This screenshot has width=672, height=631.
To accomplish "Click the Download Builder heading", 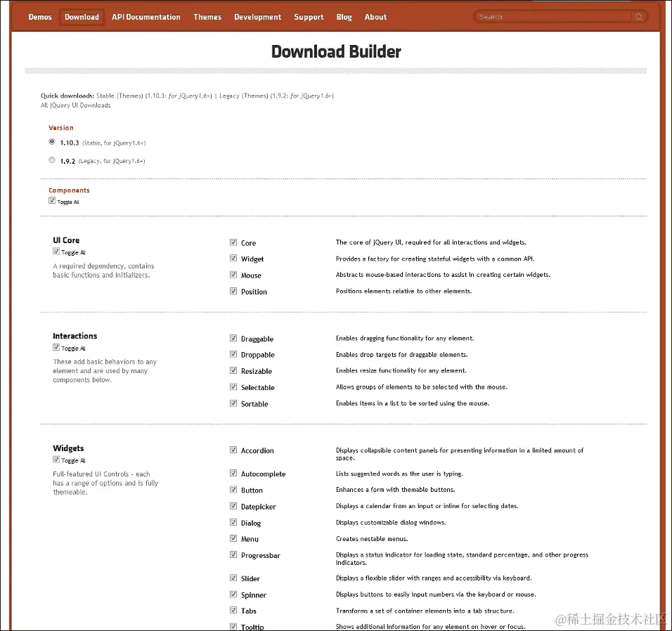I will 336,51.
